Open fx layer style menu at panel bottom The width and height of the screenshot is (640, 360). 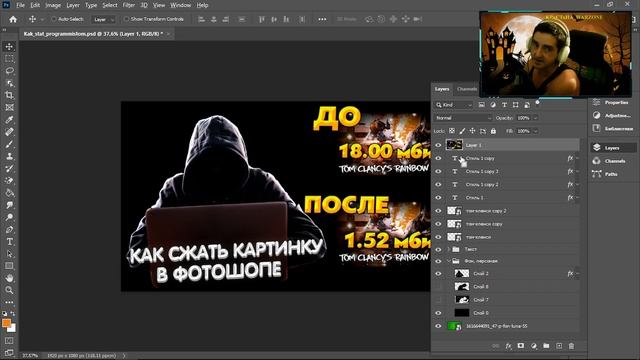[508, 346]
